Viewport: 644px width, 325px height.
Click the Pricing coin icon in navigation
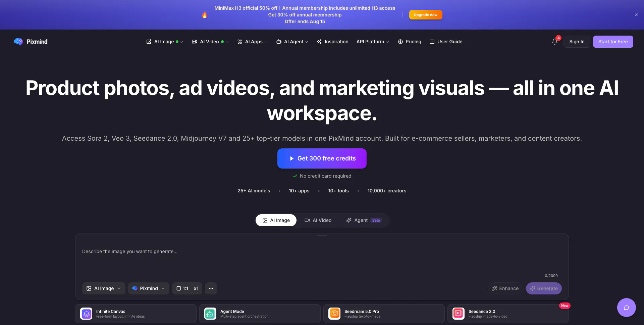pos(400,42)
